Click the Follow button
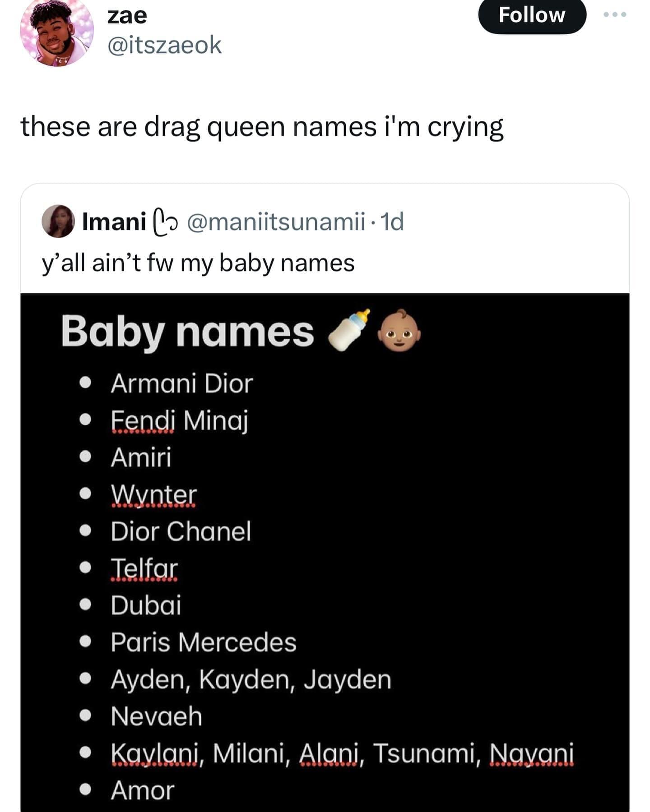The image size is (650, 812). point(532,15)
